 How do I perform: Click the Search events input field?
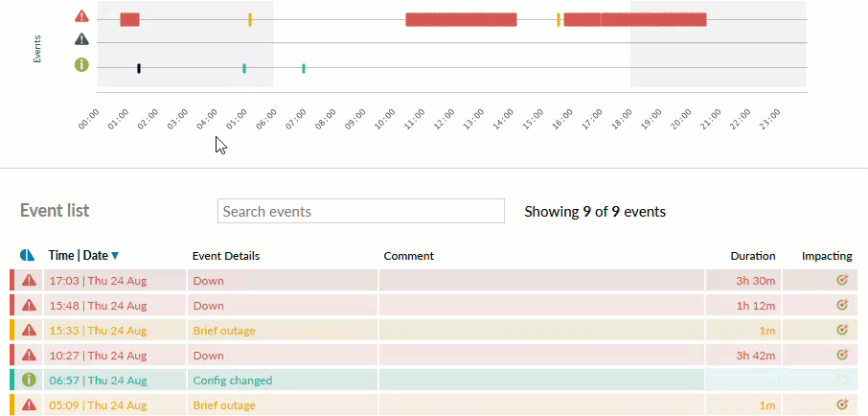(x=361, y=211)
